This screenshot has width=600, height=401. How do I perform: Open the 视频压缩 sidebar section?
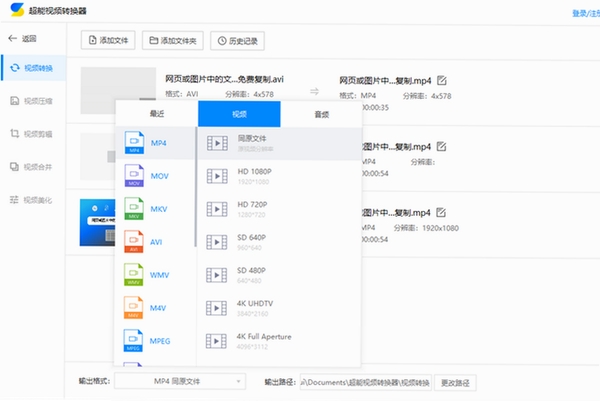(x=33, y=101)
